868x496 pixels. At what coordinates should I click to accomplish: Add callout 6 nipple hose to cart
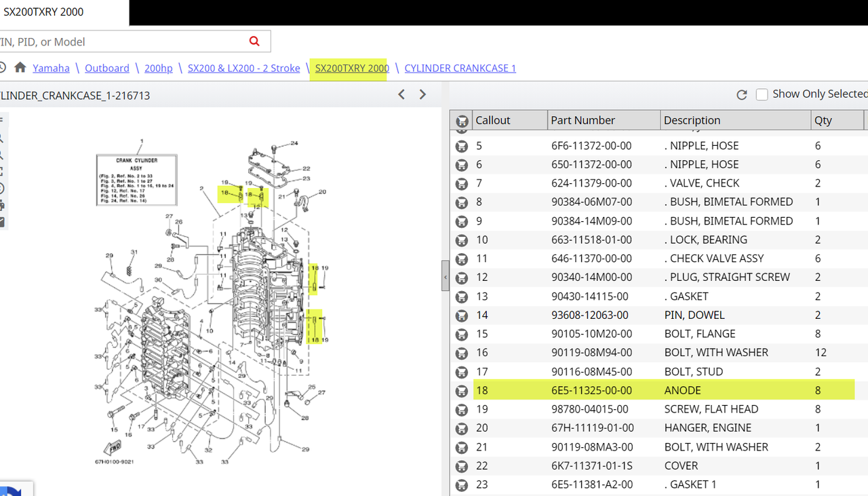pyautogui.click(x=462, y=165)
